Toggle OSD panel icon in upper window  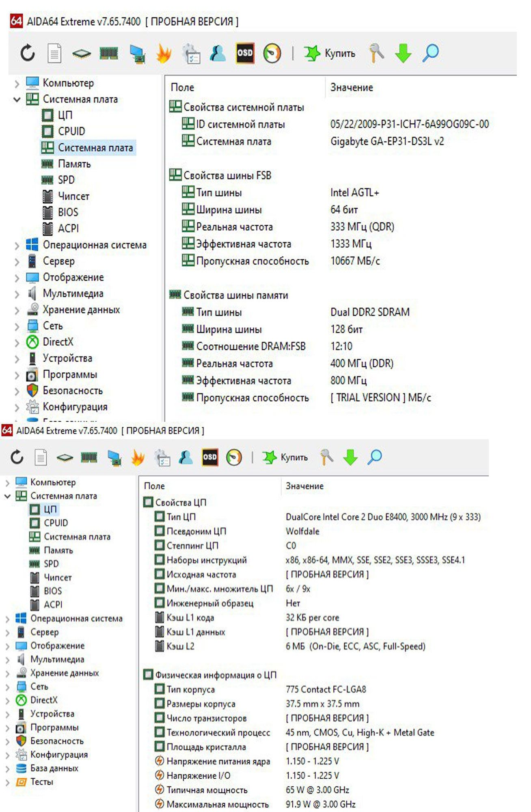pos(245,53)
